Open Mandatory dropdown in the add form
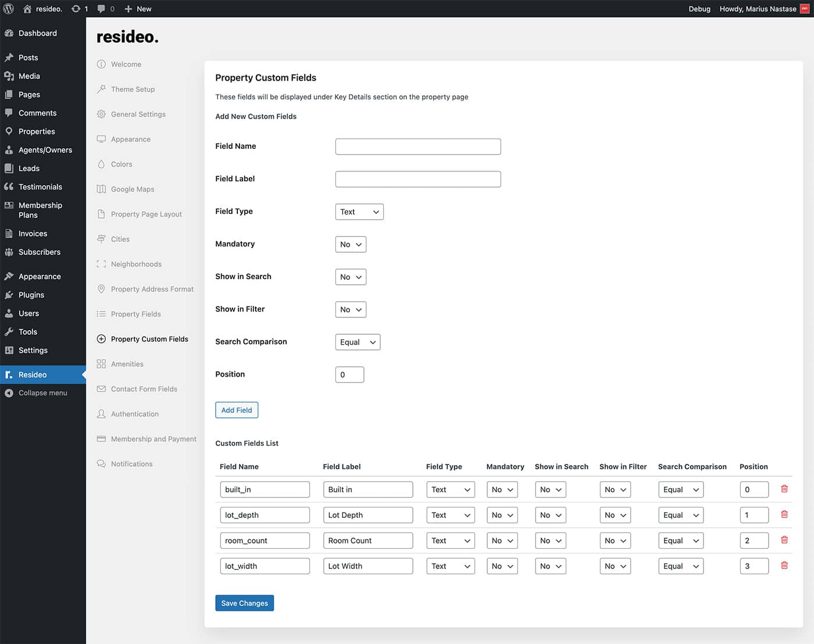This screenshot has width=814, height=644. pos(351,245)
